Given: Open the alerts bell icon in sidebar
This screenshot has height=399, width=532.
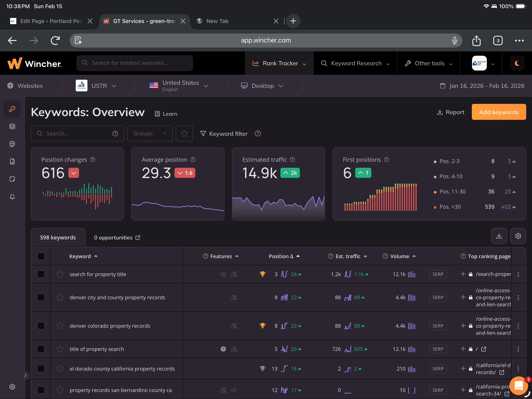Looking at the screenshot, I should tap(12, 197).
